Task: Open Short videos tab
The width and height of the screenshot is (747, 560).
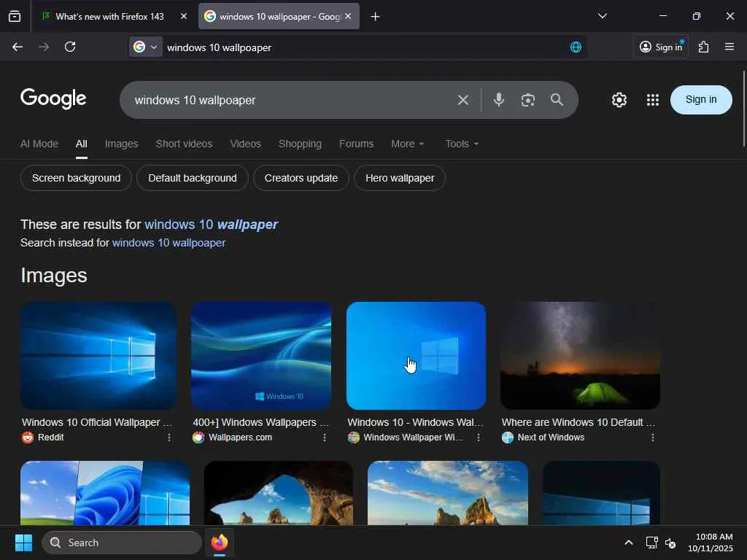Action: point(184,144)
